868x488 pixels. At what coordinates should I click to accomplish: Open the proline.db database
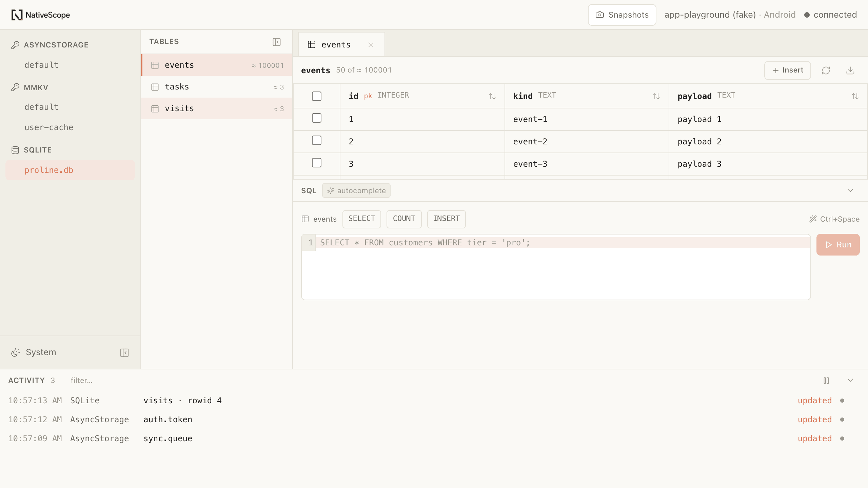70,170
